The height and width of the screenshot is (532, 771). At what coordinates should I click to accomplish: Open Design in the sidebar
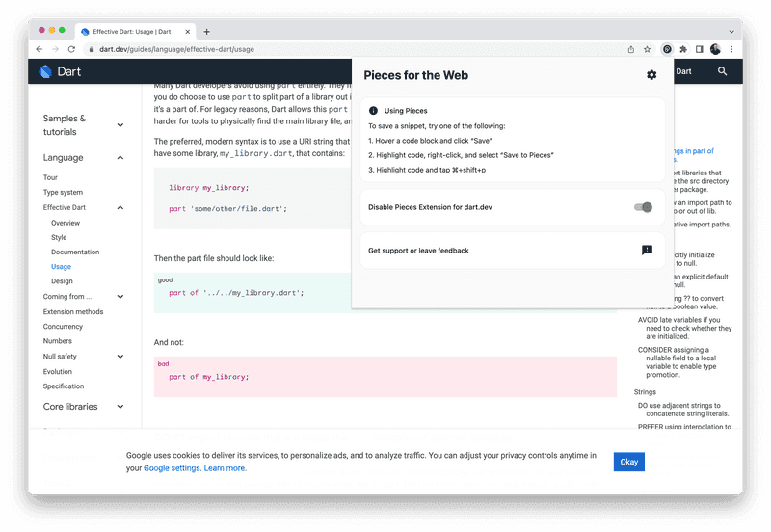pyautogui.click(x=62, y=281)
